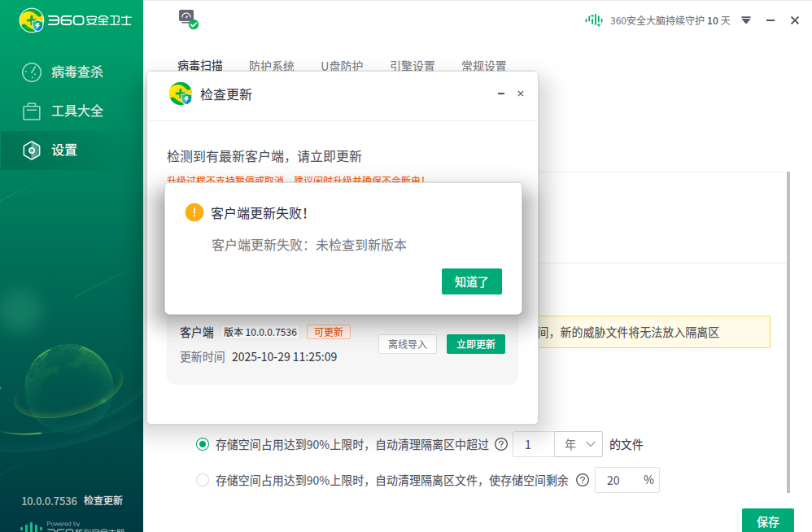Screen dimensions: 812x532
Task: Click the 检查更新 link in the sidebar footer
Action: (x=103, y=500)
